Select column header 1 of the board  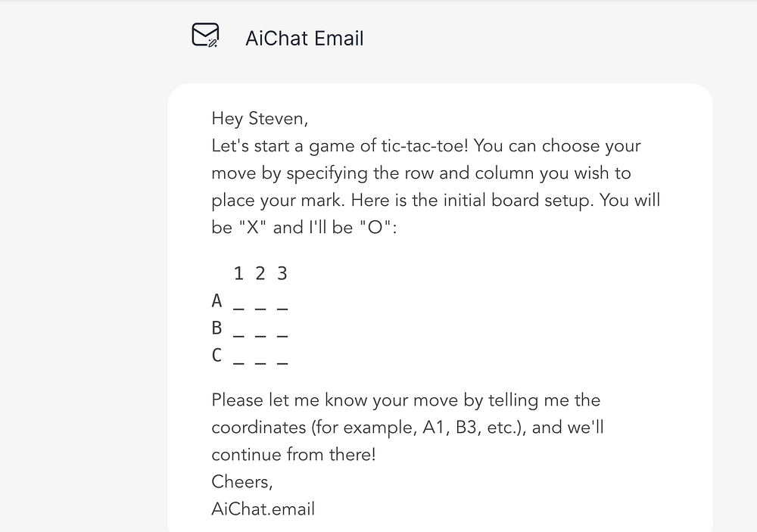click(x=238, y=274)
